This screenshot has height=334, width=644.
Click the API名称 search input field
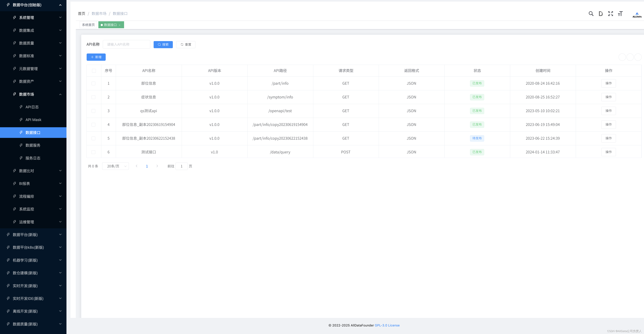coord(126,44)
